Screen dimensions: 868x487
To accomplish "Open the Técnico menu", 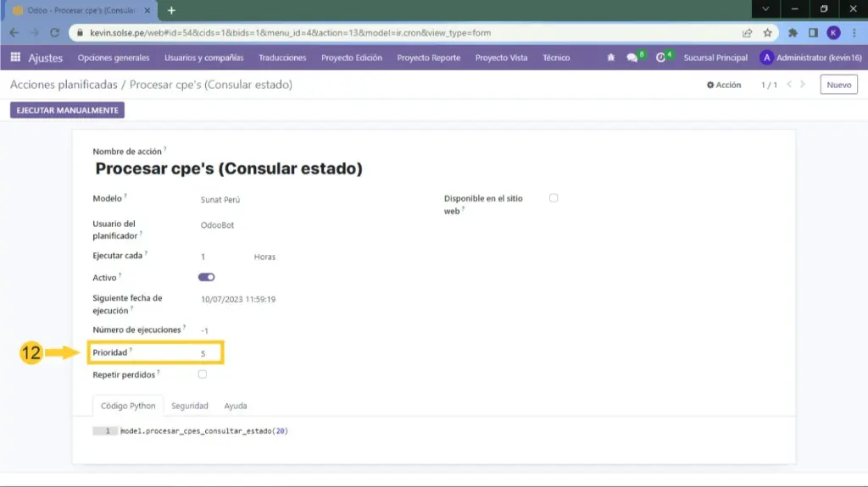I will coord(556,58).
